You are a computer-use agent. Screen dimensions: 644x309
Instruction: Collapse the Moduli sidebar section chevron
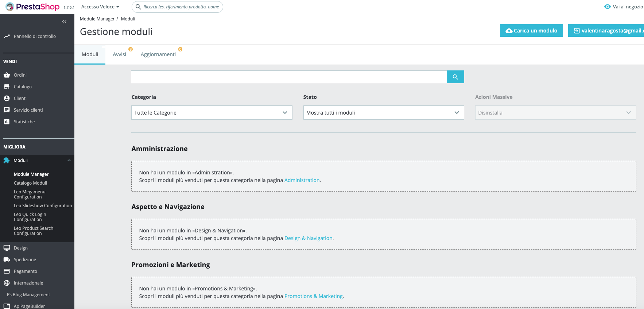pos(69,160)
